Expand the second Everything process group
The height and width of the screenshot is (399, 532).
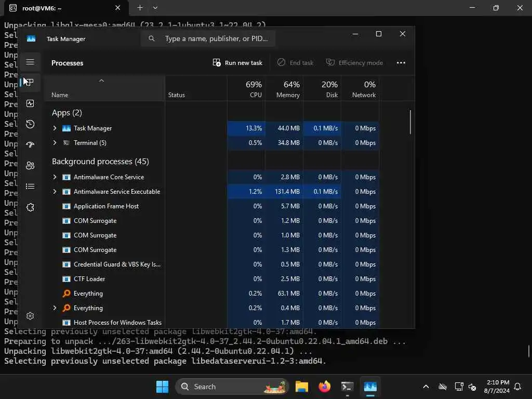(x=55, y=308)
